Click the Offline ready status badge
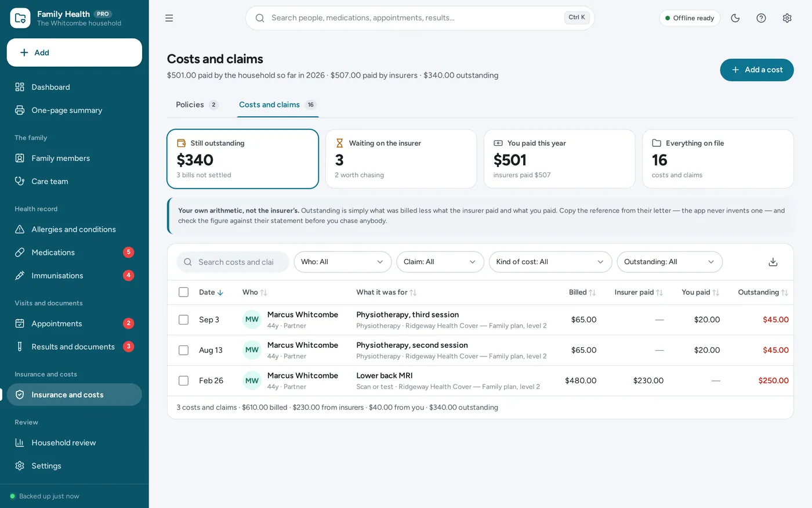 (x=690, y=18)
